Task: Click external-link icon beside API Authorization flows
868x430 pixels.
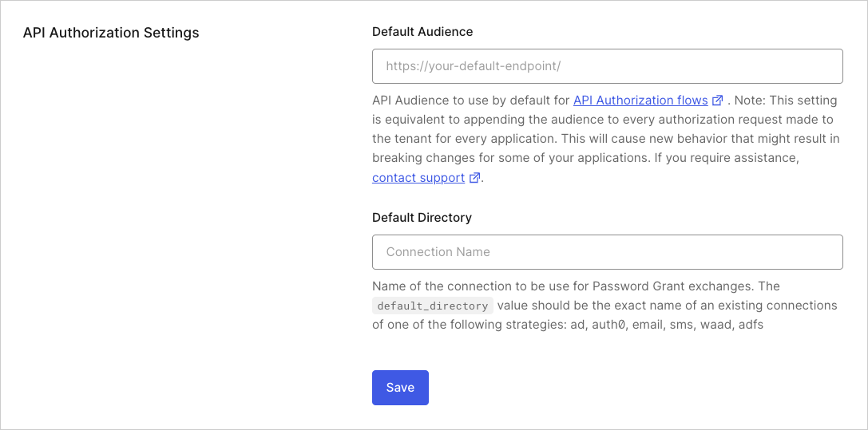Action: coord(717,101)
